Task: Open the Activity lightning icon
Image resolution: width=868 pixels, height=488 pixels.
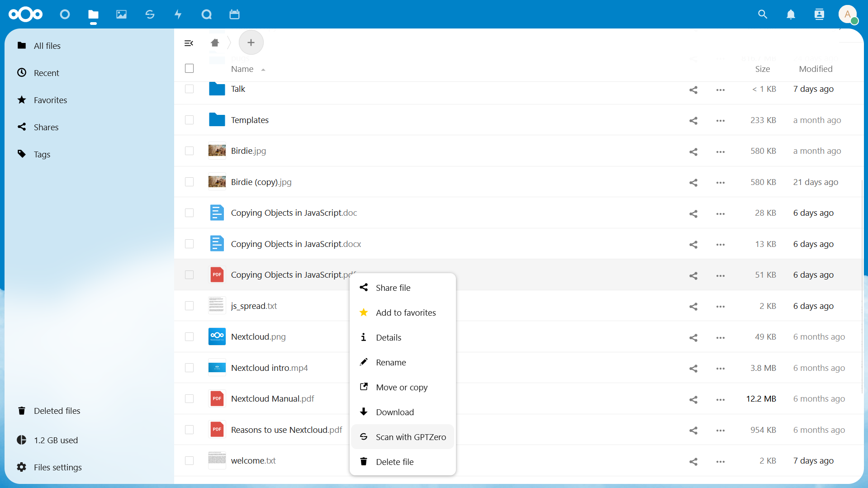Action: 178,14
